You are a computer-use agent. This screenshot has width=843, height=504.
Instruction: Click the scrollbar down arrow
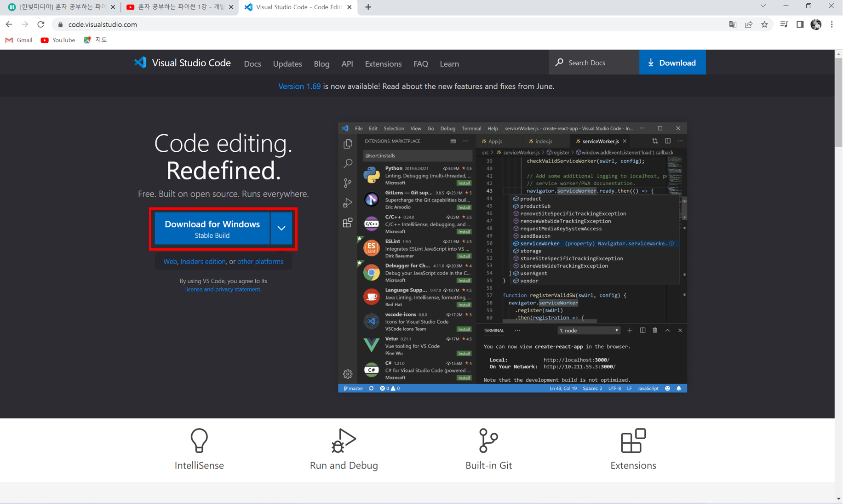click(x=838, y=499)
